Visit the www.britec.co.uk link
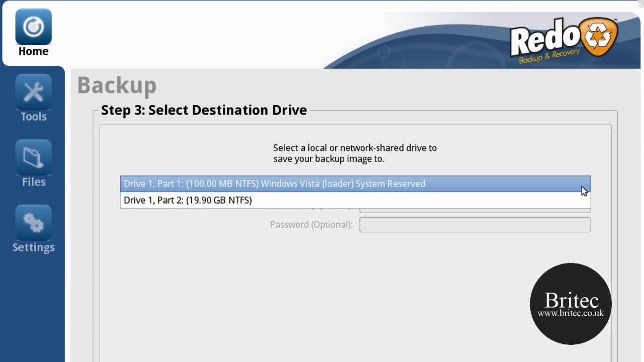644x362 pixels. point(570,313)
